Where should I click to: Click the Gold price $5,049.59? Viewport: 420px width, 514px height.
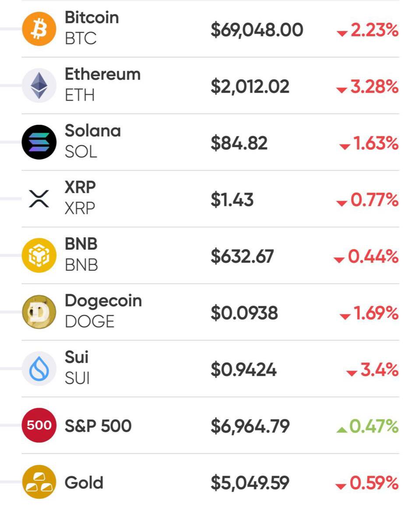click(x=250, y=483)
